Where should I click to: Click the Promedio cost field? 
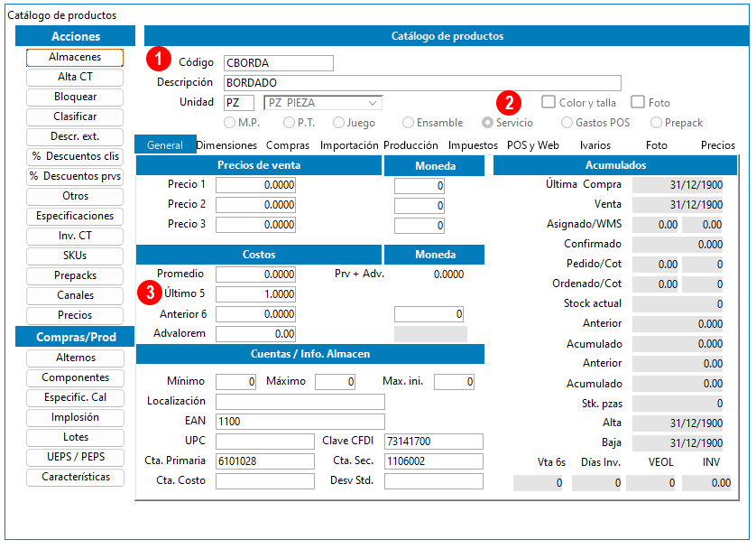255,274
